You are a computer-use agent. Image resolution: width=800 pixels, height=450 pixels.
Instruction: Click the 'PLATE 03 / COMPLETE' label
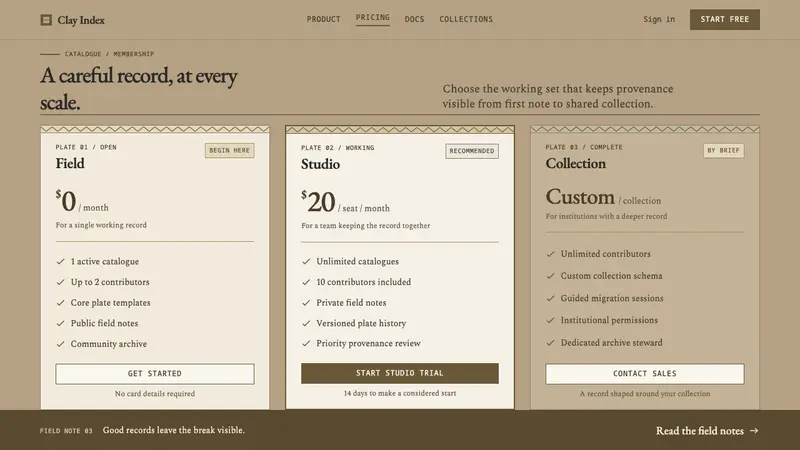click(x=584, y=147)
